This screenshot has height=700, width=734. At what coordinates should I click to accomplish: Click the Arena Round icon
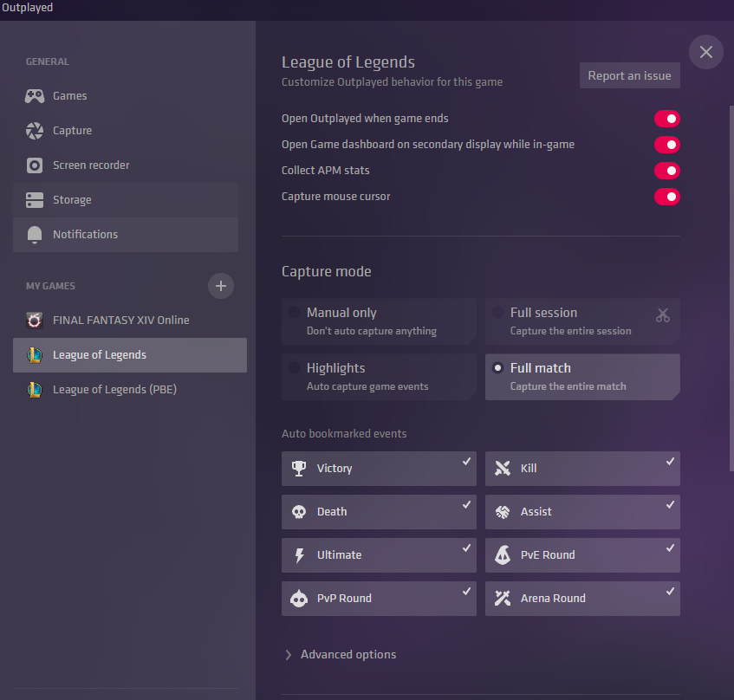(503, 598)
